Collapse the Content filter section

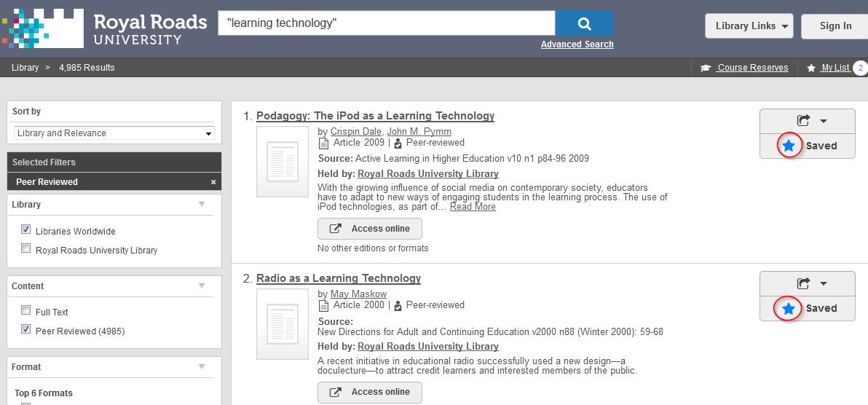click(202, 286)
